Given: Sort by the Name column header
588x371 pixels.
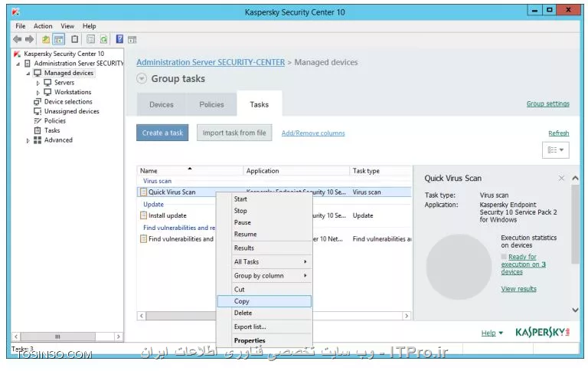Looking at the screenshot, I should click(x=190, y=171).
